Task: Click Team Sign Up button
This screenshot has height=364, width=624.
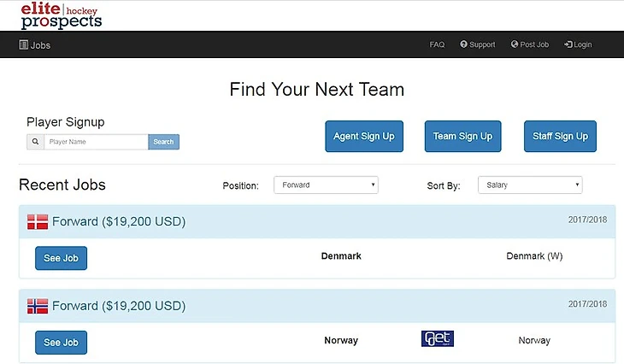Action: pyautogui.click(x=462, y=137)
